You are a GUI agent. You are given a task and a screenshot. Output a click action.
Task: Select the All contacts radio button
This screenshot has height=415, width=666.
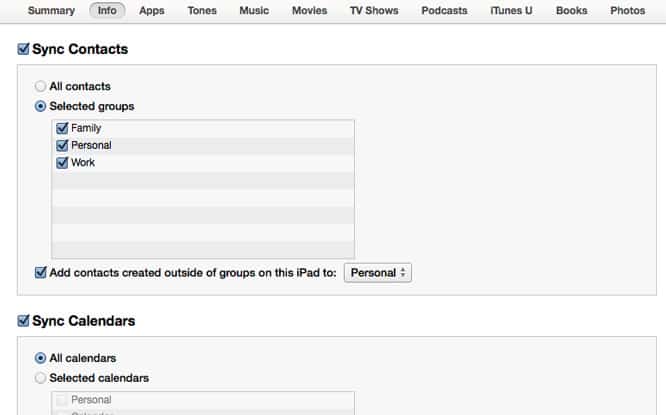pyautogui.click(x=41, y=87)
